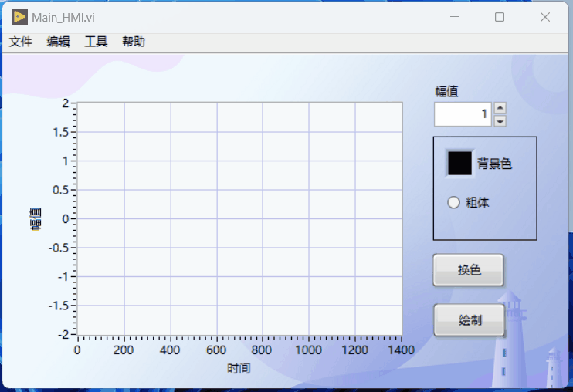Open the 帮助 menu
The image size is (573, 392).
pyautogui.click(x=134, y=42)
